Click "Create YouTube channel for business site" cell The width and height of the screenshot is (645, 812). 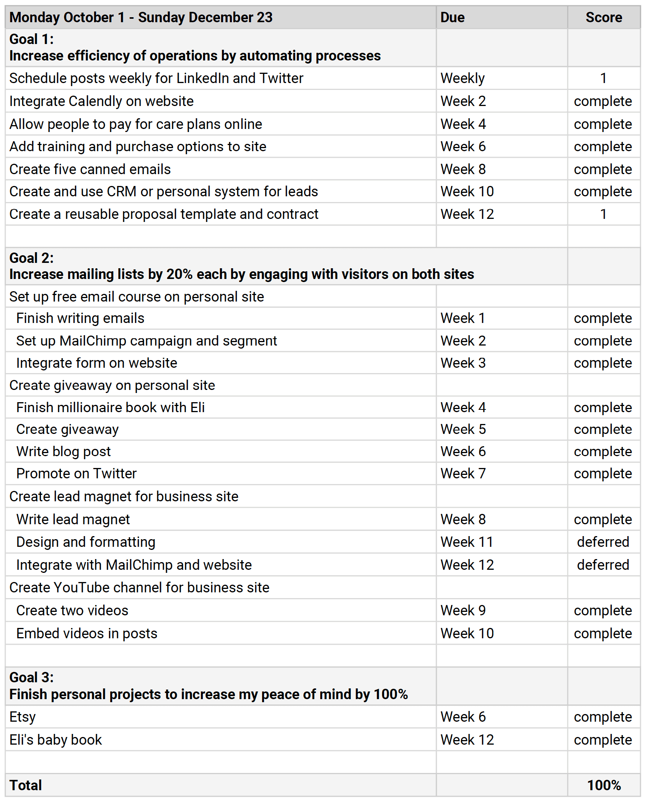click(x=139, y=588)
